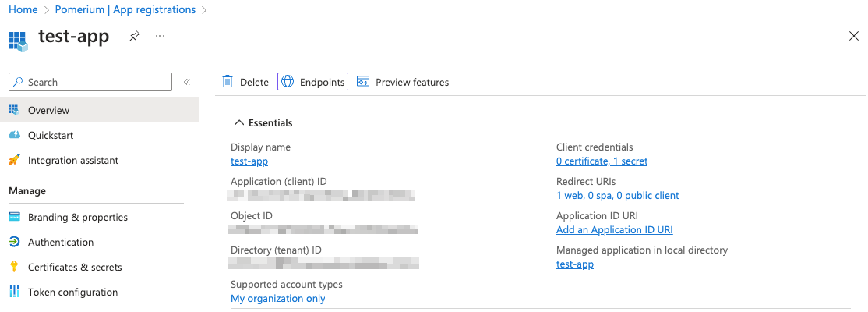Open the more options ellipsis menu
Screen dimensions: 868x312
[160, 36]
